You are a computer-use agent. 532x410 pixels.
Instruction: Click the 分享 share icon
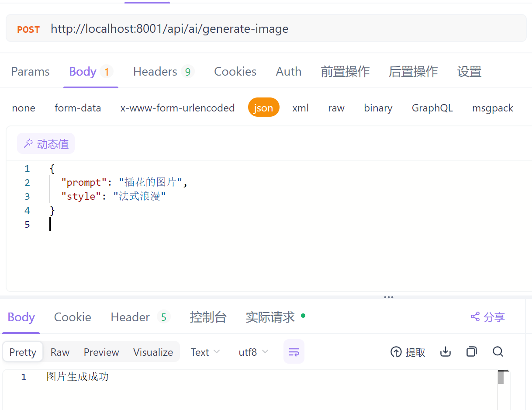click(x=487, y=317)
